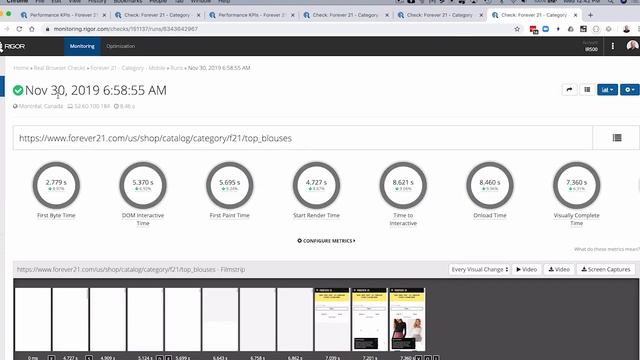Select the 4.727 s filmstrip frame
Screen dimensions: 640x360
pyautogui.click(x=70, y=319)
